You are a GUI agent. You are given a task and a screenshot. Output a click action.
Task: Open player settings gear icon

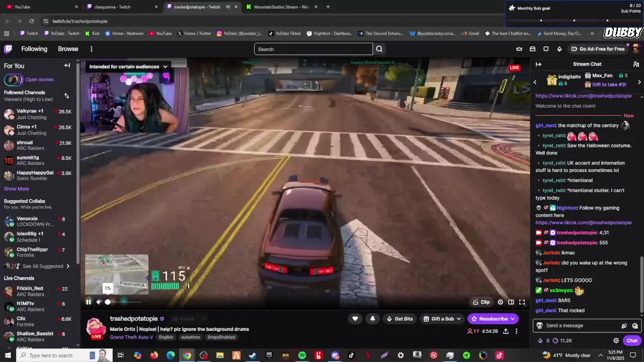(x=500, y=302)
